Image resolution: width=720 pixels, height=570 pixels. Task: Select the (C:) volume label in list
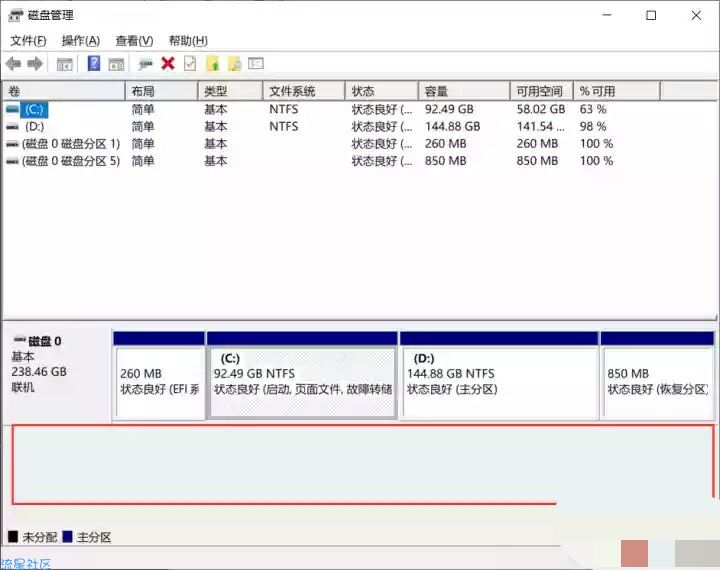click(34, 109)
